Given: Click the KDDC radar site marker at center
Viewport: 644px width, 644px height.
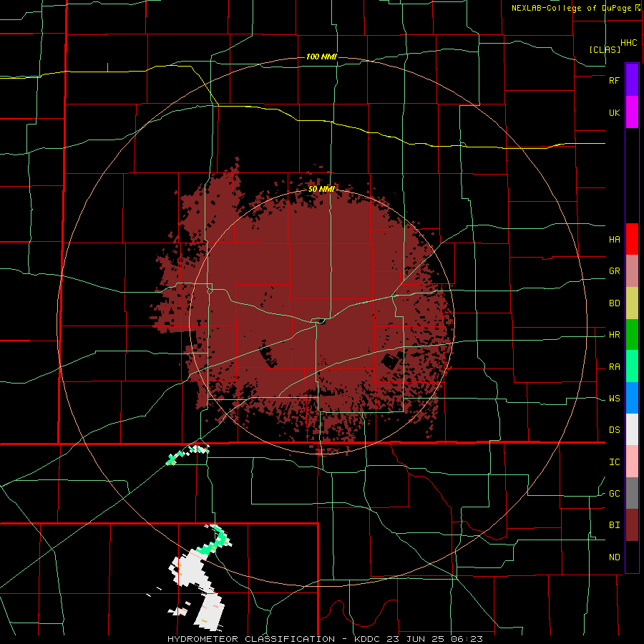Looking at the screenshot, I should pyautogui.click(x=321, y=321).
